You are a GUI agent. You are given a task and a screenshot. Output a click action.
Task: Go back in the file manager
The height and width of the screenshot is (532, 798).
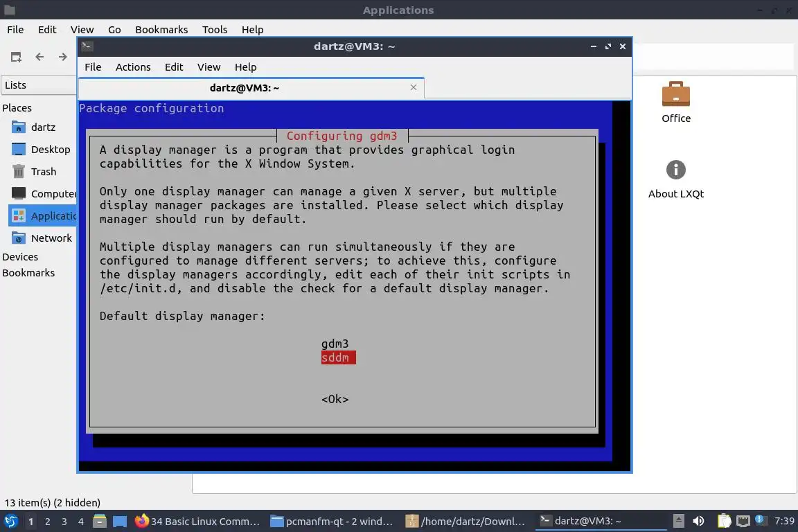pos(39,57)
